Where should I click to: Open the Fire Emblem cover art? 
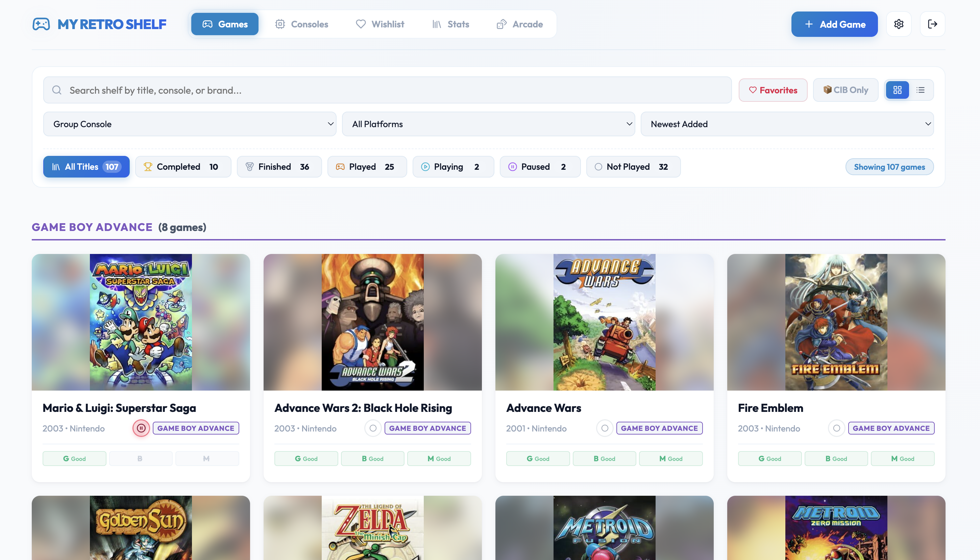pyautogui.click(x=836, y=322)
